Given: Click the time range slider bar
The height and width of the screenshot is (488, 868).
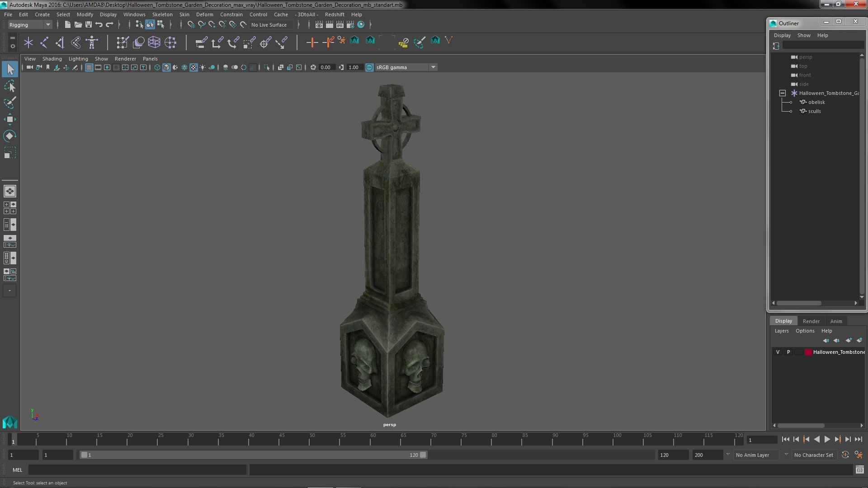Looking at the screenshot, I should [x=253, y=455].
